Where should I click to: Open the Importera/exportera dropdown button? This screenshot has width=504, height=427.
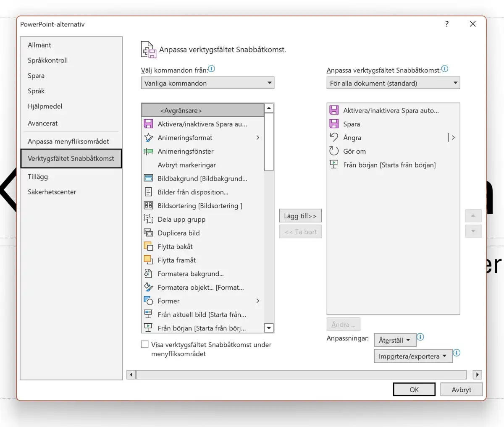[413, 356]
